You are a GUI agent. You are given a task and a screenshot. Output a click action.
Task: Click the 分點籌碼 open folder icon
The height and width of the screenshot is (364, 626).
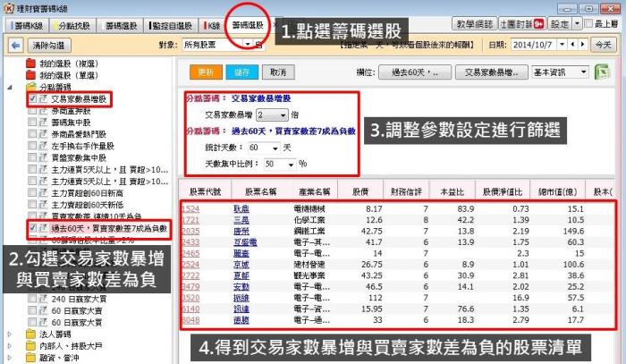tap(30, 87)
